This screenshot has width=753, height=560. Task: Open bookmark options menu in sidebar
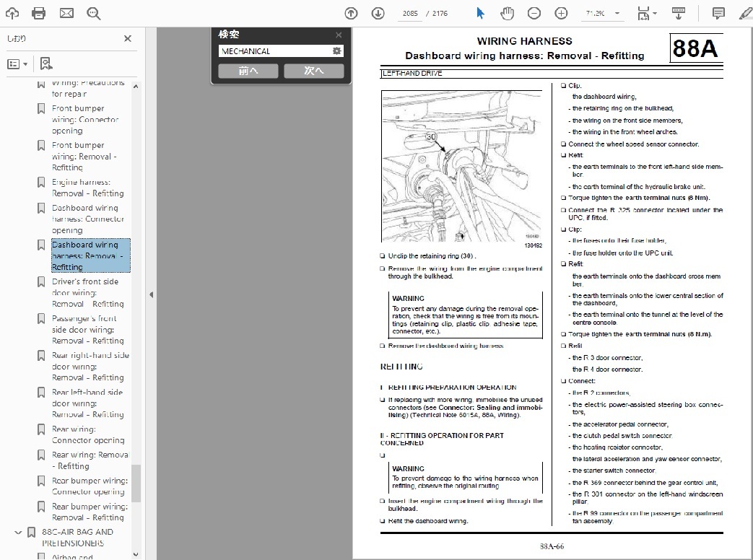click(x=17, y=64)
